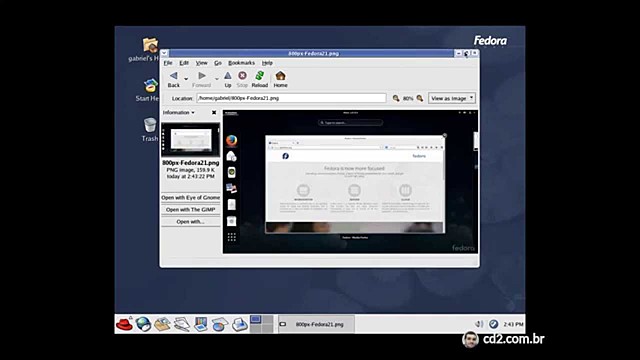This screenshot has width=640, height=360.
Task: Zoom out with the minus magnifier
Action: coord(396,98)
